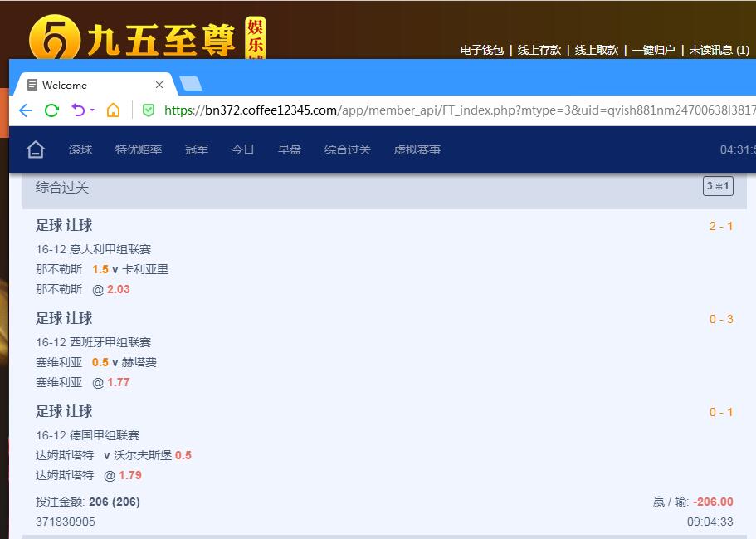Image resolution: width=756 pixels, height=539 pixels.
Task: Click the green refresh icon
Action: [x=51, y=110]
